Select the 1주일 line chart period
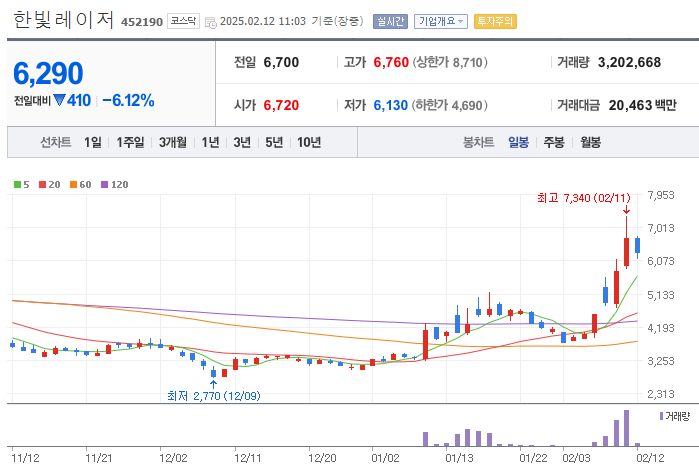This screenshot has width=699, height=469. pyautogui.click(x=130, y=142)
